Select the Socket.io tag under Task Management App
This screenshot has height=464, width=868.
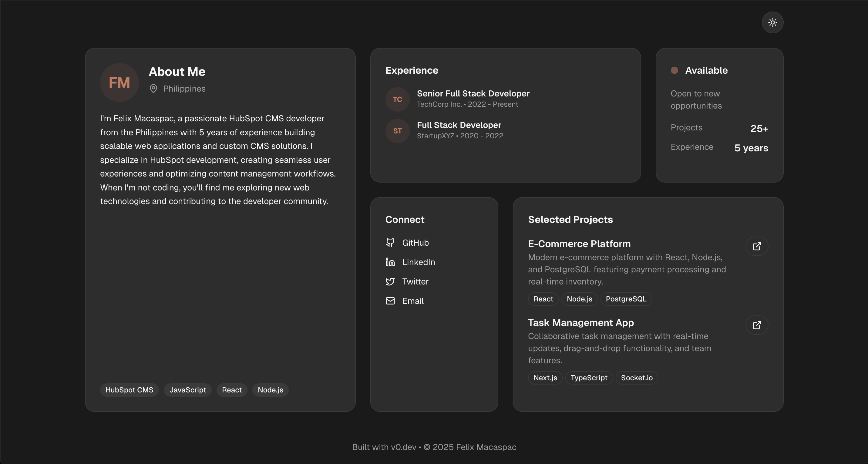click(x=637, y=378)
